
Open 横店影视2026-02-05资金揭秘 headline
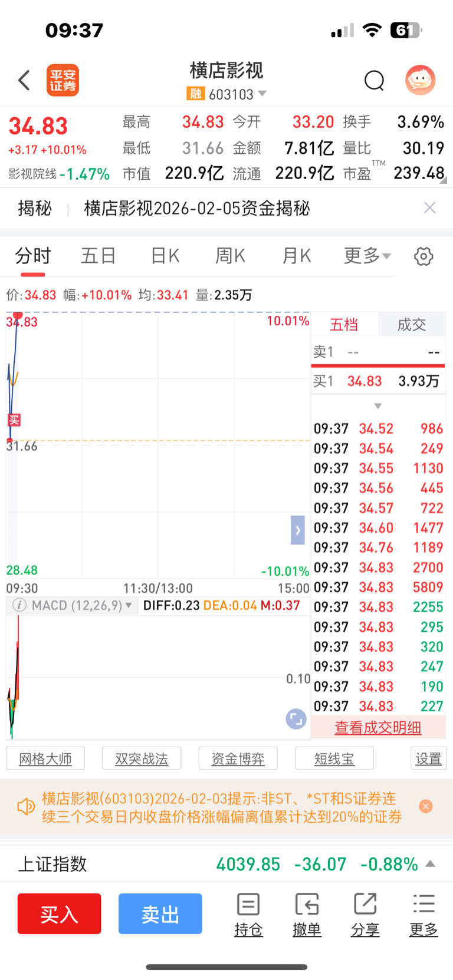pos(197,208)
